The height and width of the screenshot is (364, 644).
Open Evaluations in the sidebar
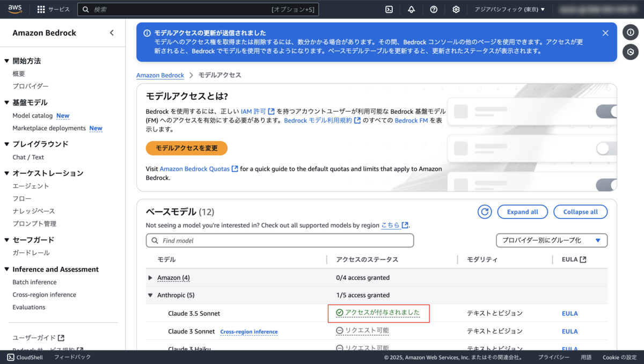(29, 307)
